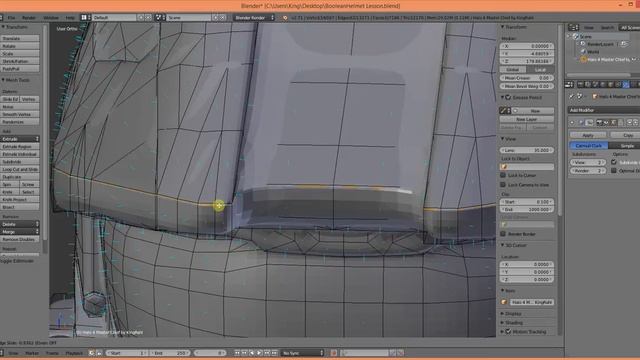Open the Render properties tab icon
Viewport: 640px width, 360px height.
[580, 84]
